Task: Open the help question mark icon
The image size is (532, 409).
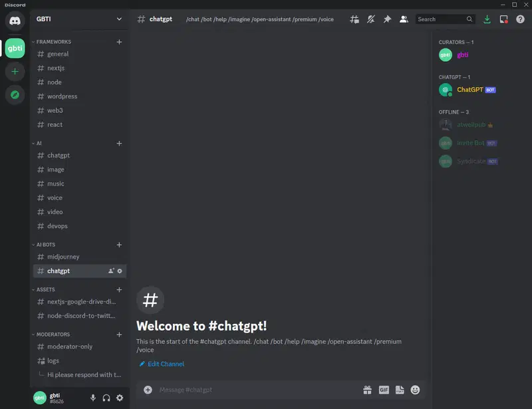Action: tap(520, 19)
